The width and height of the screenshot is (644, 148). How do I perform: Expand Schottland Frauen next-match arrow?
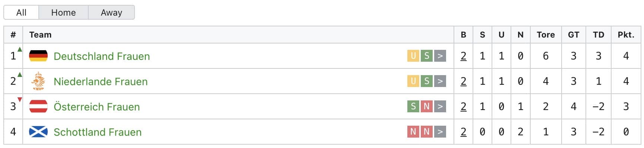[x=440, y=132]
